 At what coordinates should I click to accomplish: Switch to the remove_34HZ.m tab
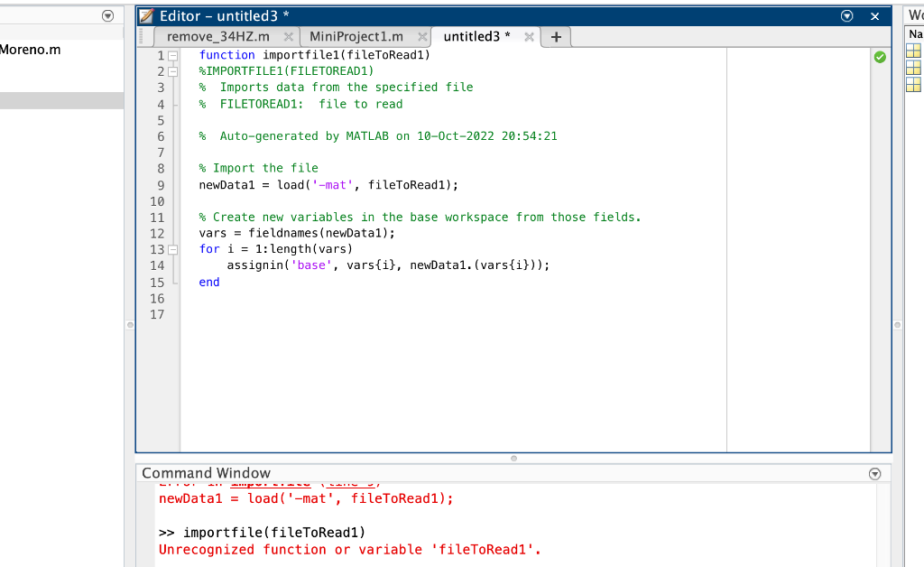click(218, 36)
